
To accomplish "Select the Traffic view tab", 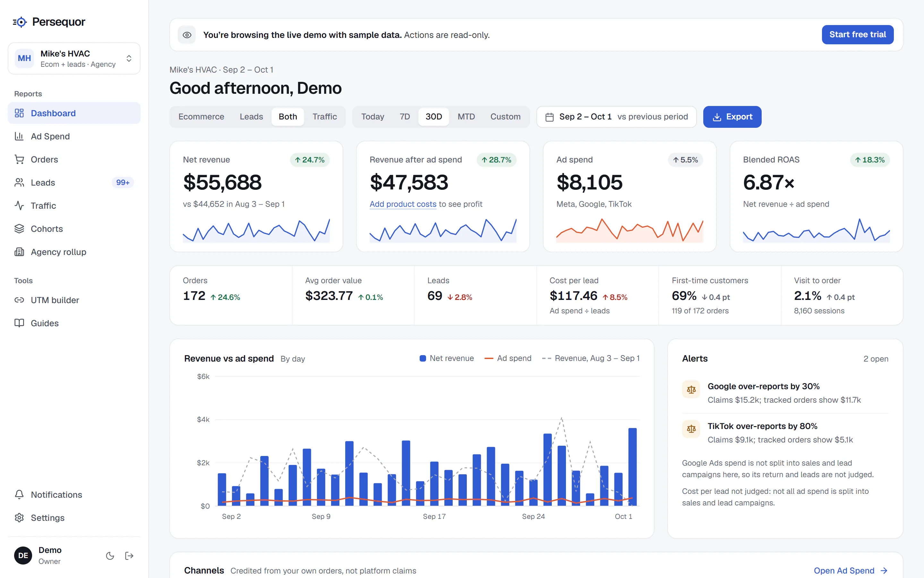I will [325, 117].
